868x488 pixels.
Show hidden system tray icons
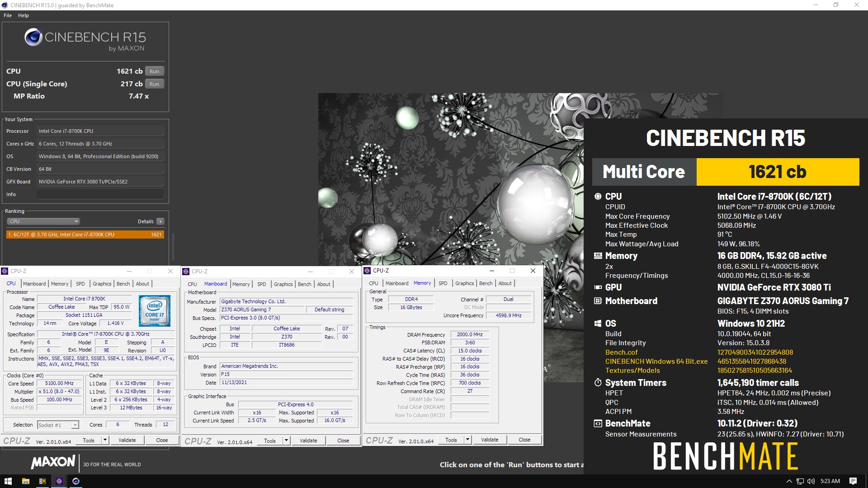tap(789, 481)
